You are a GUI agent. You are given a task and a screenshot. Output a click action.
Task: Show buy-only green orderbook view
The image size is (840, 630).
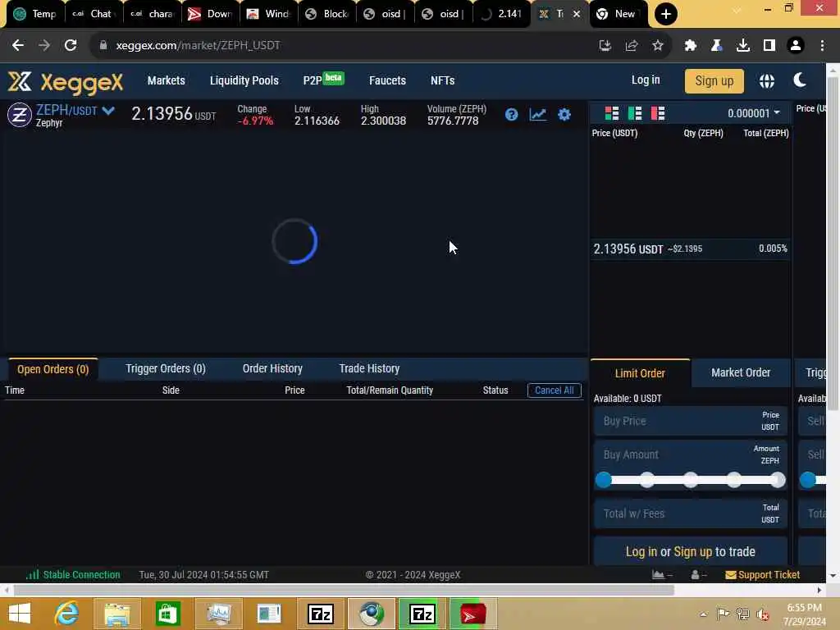pos(635,113)
